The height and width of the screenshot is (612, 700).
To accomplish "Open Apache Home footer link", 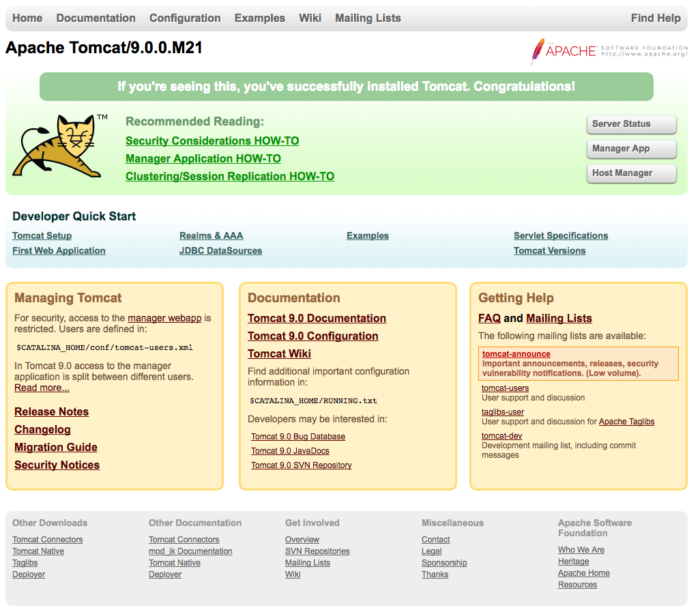I will 584,573.
